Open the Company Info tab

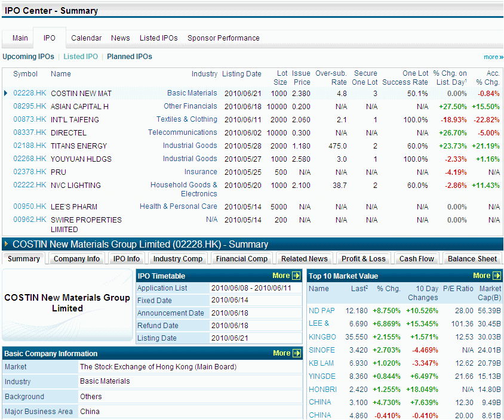point(76,259)
